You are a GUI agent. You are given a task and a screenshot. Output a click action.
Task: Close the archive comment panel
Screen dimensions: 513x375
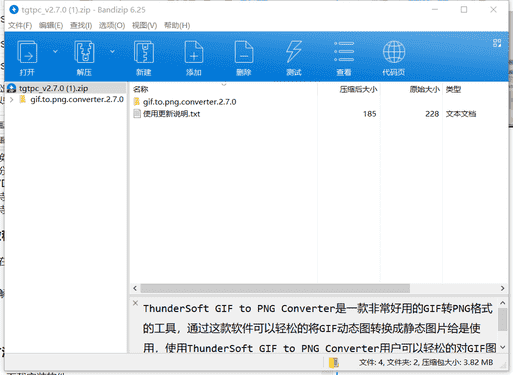(135, 303)
